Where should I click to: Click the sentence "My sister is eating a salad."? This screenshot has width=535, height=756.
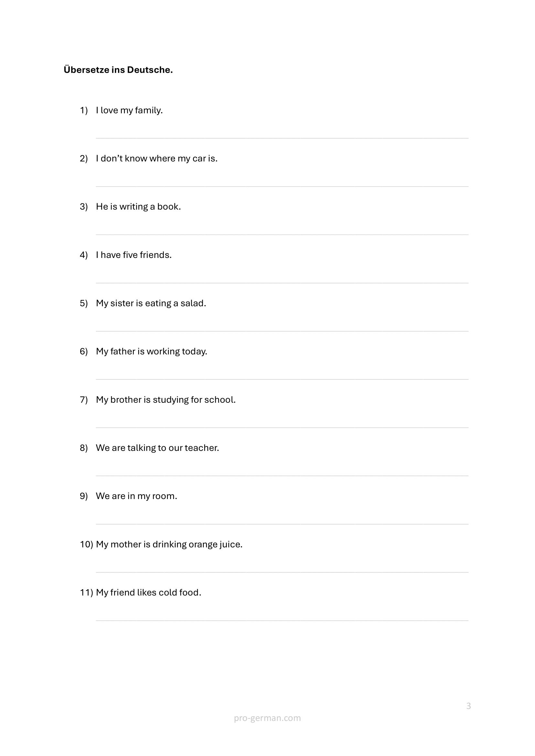[x=151, y=303]
